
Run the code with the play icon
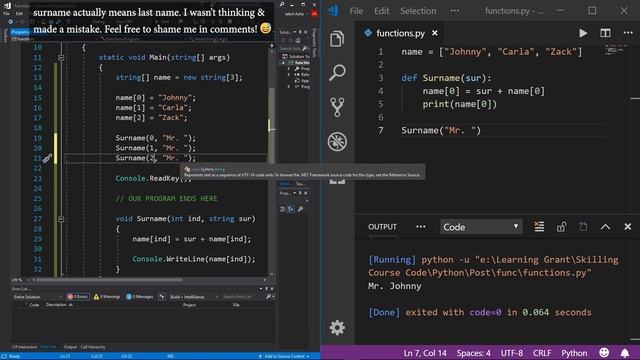[583, 33]
